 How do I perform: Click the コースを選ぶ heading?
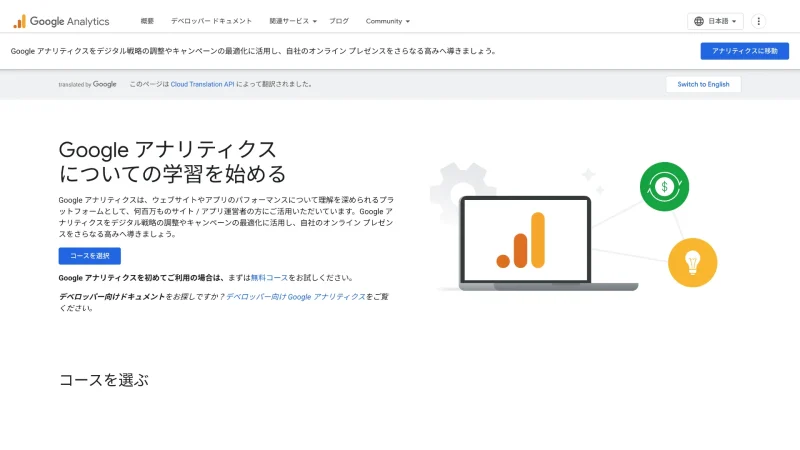tap(104, 380)
